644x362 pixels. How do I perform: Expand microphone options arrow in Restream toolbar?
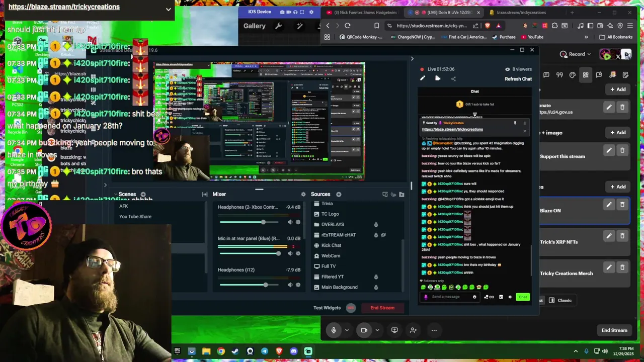point(347,330)
